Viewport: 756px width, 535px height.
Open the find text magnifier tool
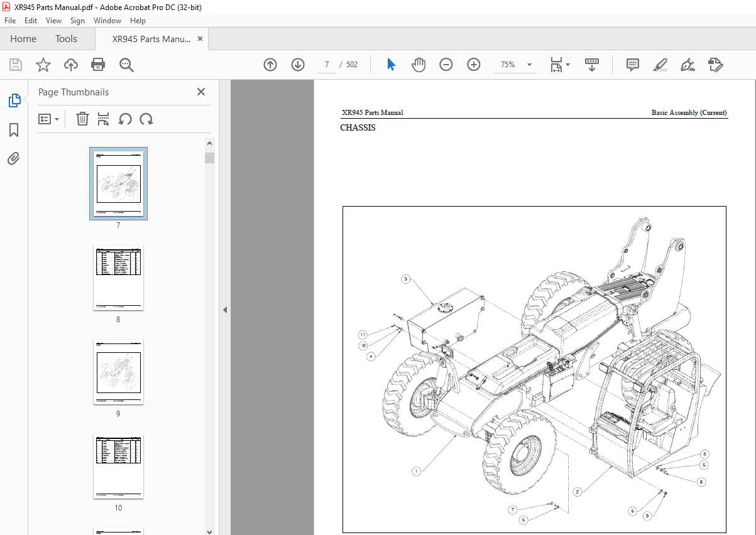pyautogui.click(x=126, y=65)
